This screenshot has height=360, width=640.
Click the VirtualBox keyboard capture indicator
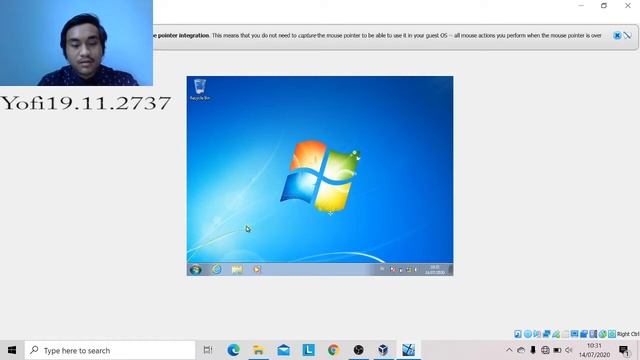point(612,334)
